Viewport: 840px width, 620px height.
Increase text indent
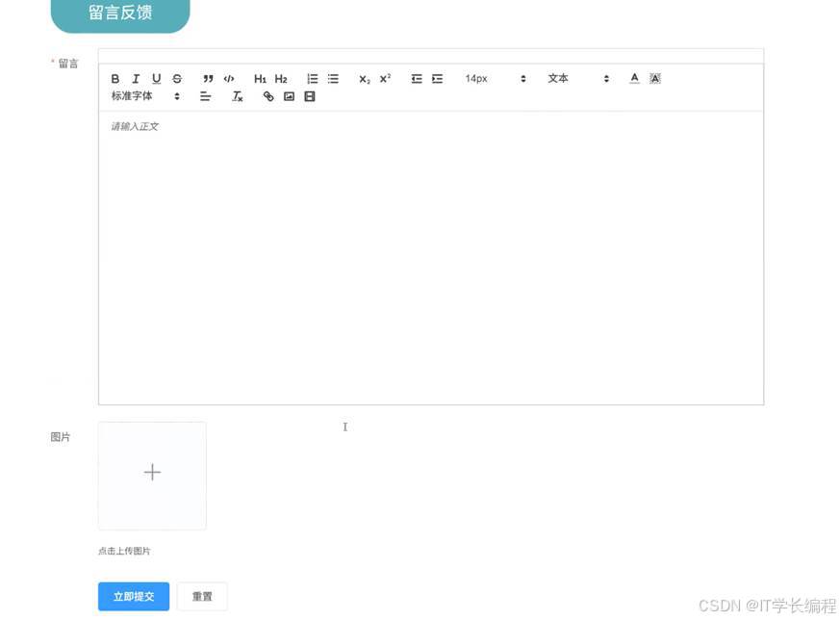point(437,79)
